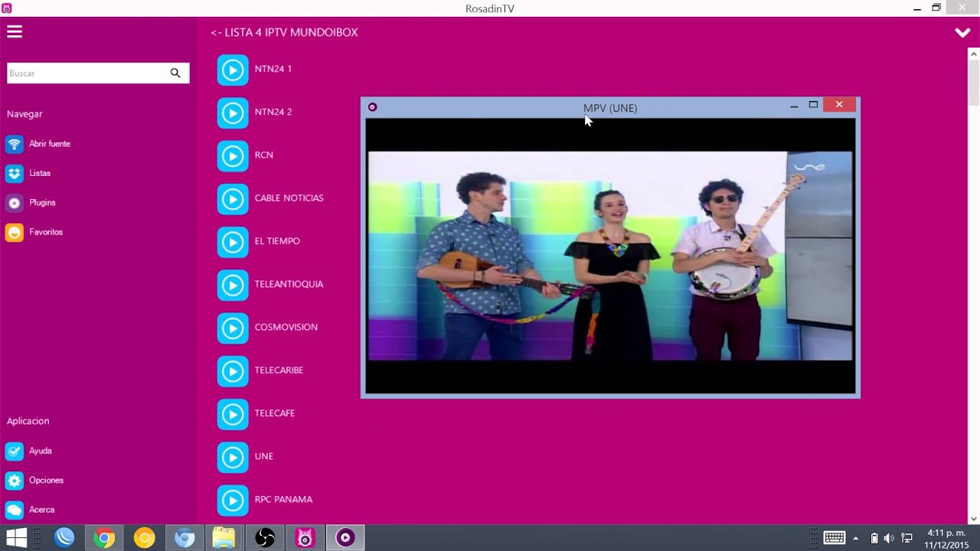Play the UNE channel
The image size is (980, 551).
(233, 457)
